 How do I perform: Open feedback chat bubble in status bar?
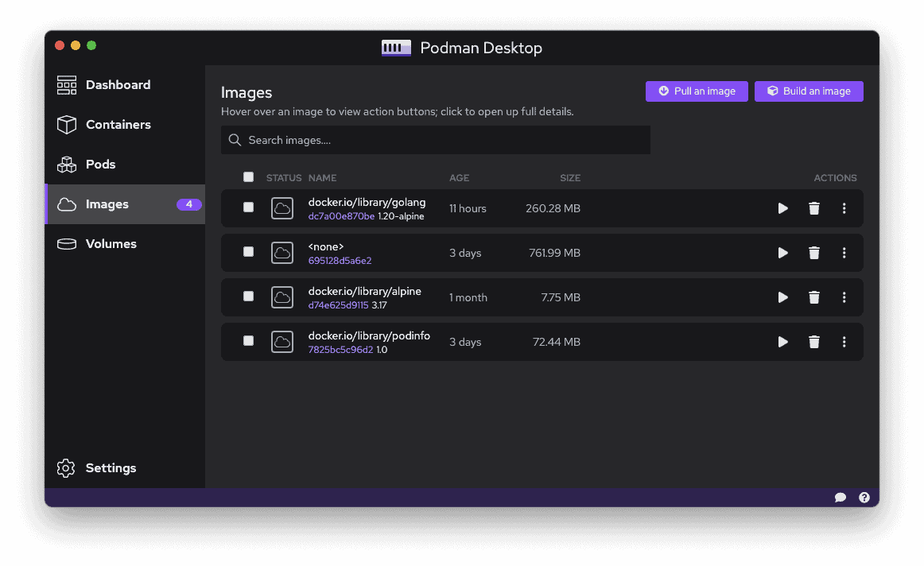(841, 498)
